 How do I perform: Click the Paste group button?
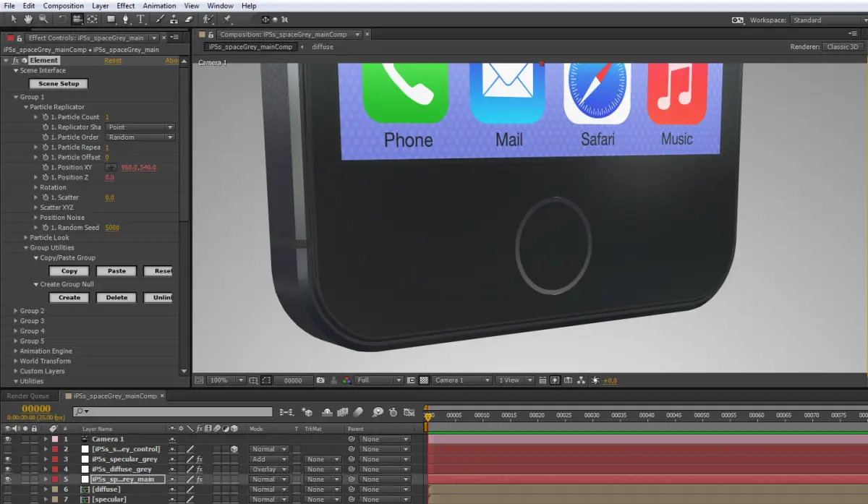click(x=116, y=271)
